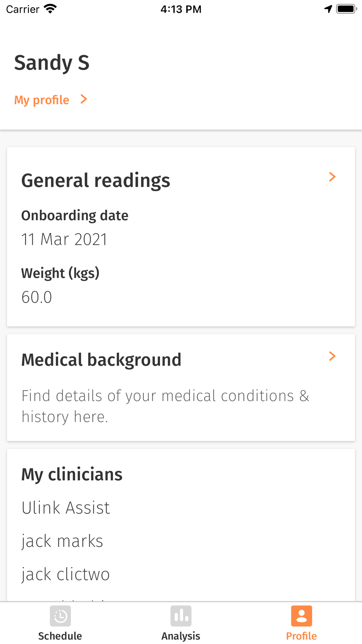The width and height of the screenshot is (362, 644).
Task: Tap the Sandy S name header
Action: (52, 63)
